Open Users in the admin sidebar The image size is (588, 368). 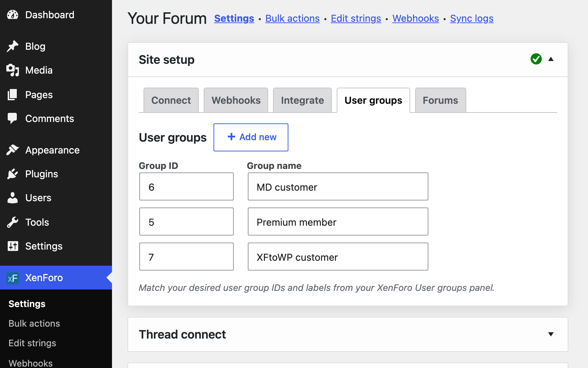[56, 198]
